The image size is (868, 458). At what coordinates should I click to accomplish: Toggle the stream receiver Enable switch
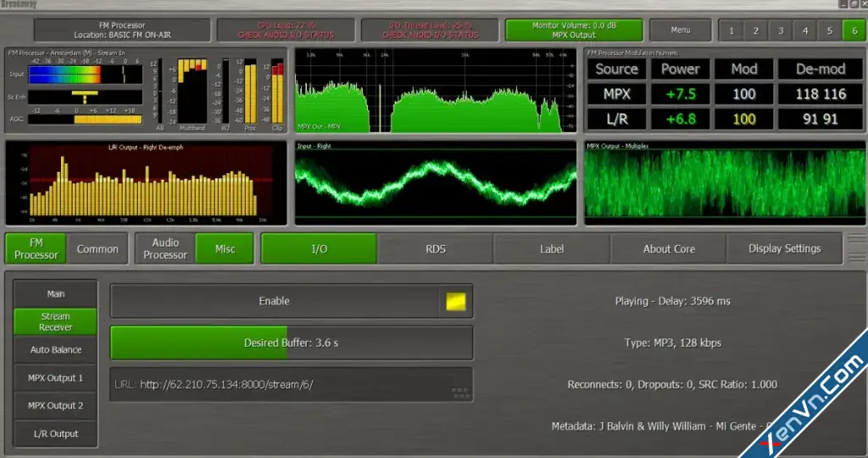click(x=292, y=301)
